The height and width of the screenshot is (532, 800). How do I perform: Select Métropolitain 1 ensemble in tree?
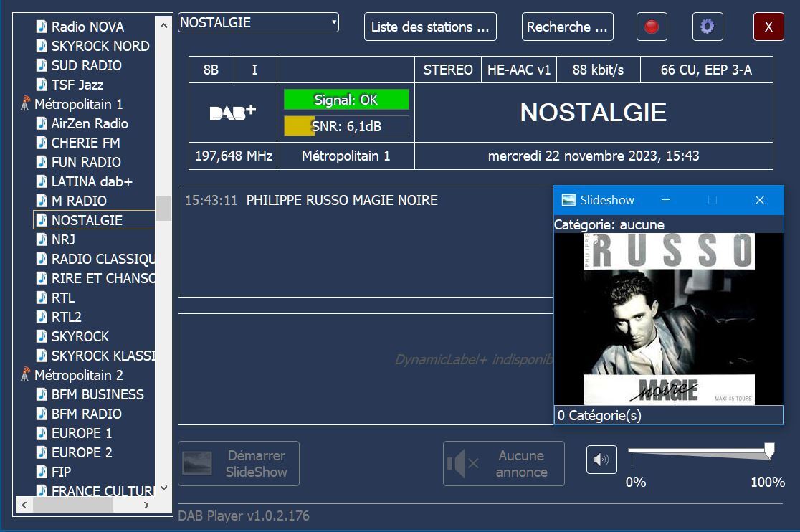pyautogui.click(x=79, y=104)
